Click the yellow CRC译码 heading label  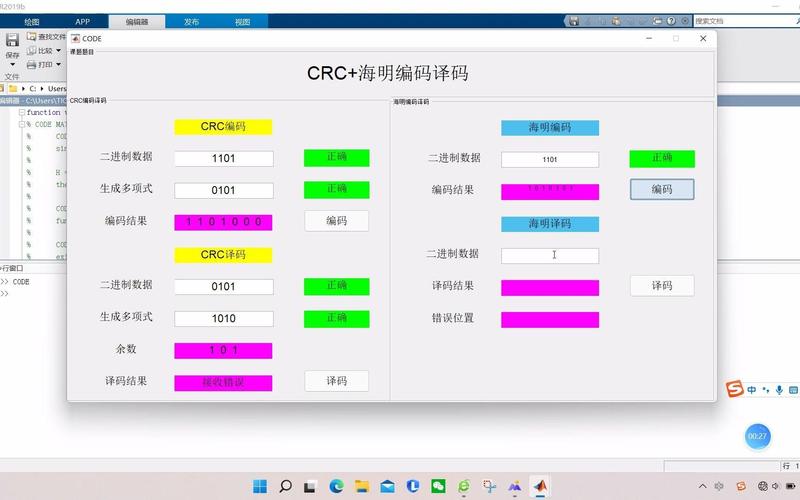tap(223, 255)
